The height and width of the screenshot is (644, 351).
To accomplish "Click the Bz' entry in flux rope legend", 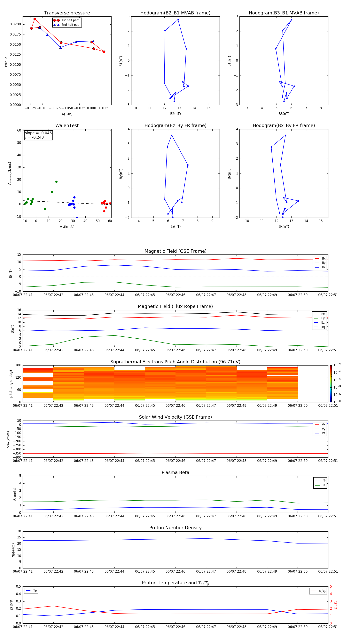I will click(320, 323).
